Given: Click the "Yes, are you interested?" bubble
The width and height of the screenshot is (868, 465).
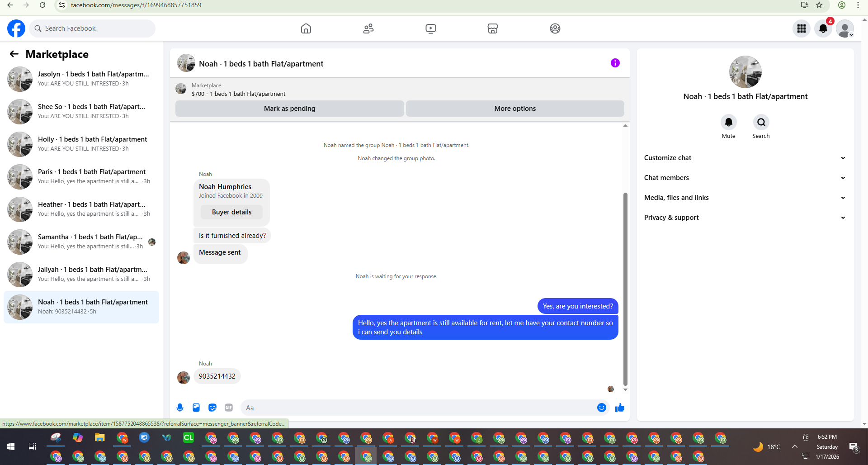Looking at the screenshot, I should (578, 306).
